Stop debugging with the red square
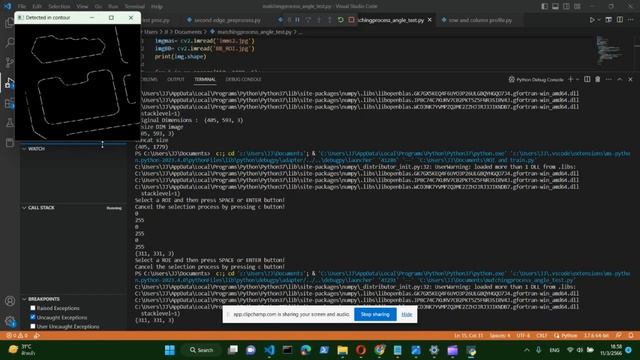640x360 pixels. [x=351, y=20]
